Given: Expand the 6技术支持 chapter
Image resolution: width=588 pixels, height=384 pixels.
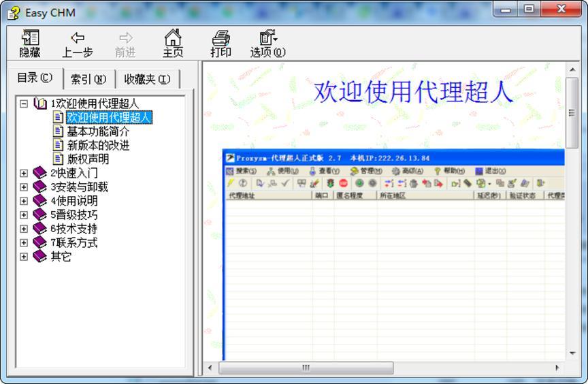Looking at the screenshot, I should pos(24,228).
